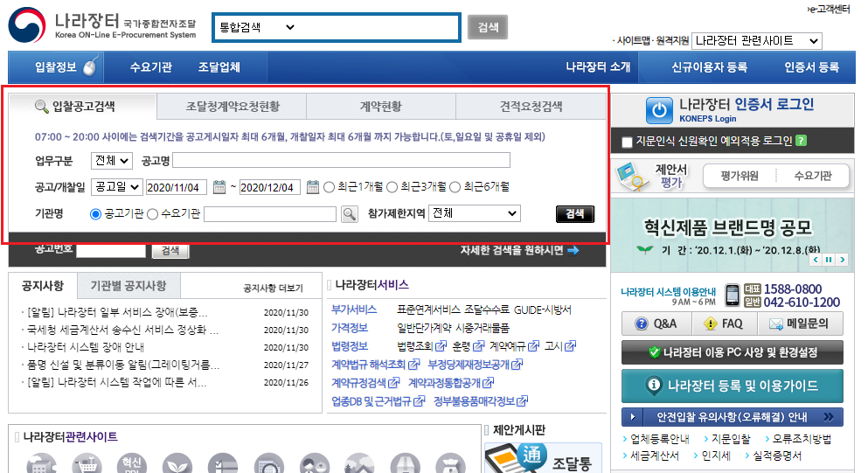868x473 pixels.
Task: Switch to the 기관별 공지사항 tab
Action: (x=128, y=286)
